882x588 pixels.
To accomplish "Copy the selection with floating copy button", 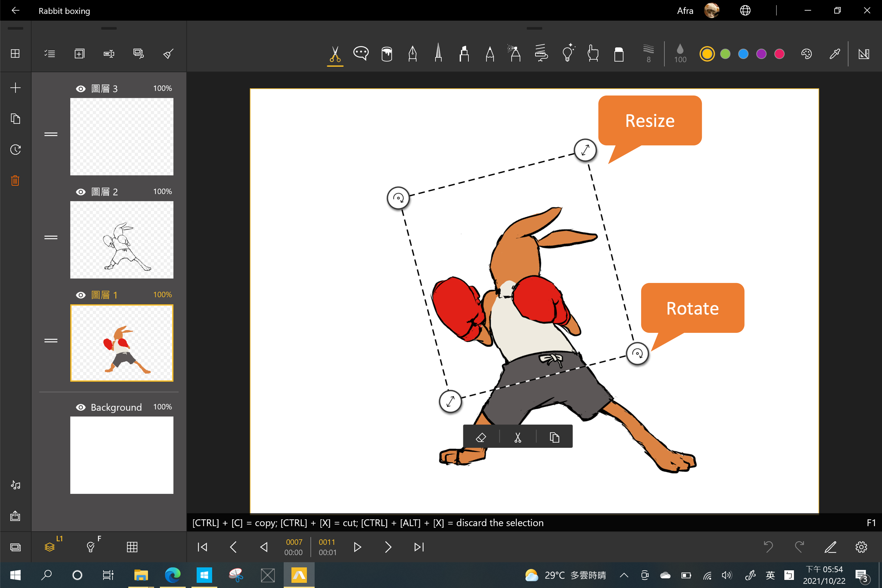I will pyautogui.click(x=554, y=437).
